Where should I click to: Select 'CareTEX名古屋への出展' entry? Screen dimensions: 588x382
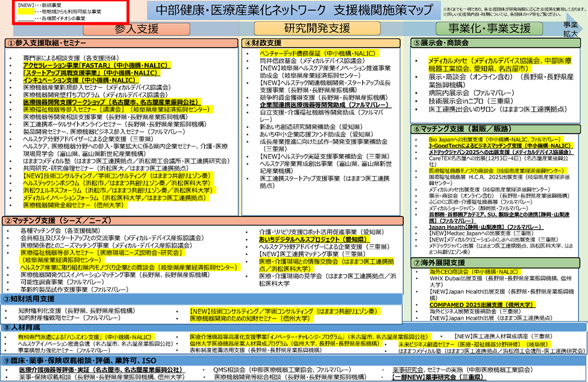(499, 161)
